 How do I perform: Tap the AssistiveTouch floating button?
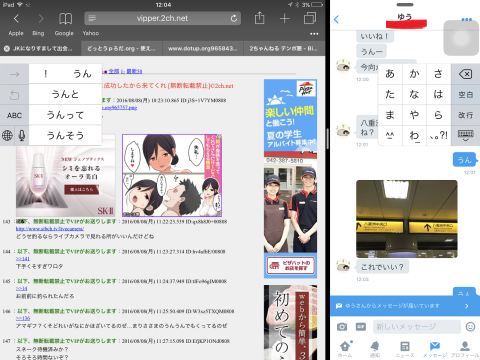[461, 38]
